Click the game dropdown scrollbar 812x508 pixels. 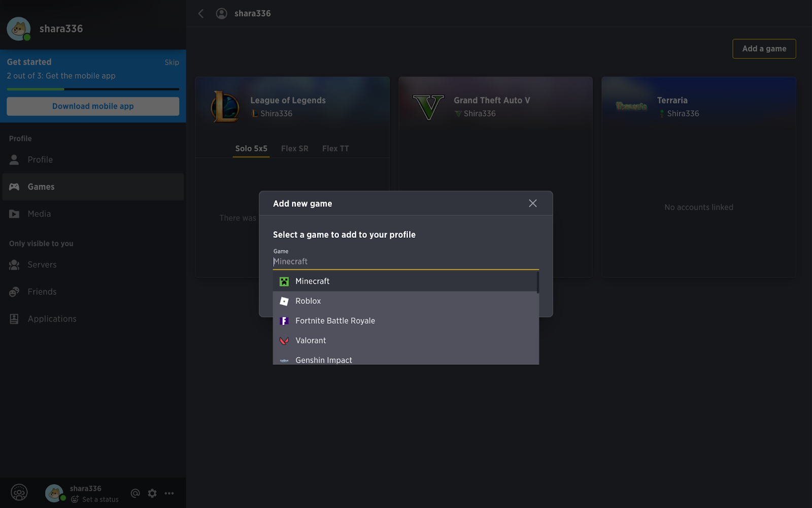click(x=537, y=282)
